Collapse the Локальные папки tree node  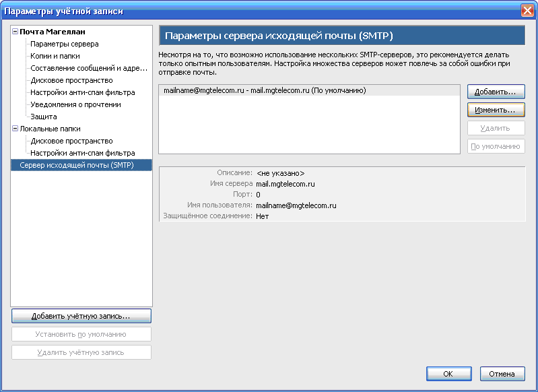click(15, 129)
